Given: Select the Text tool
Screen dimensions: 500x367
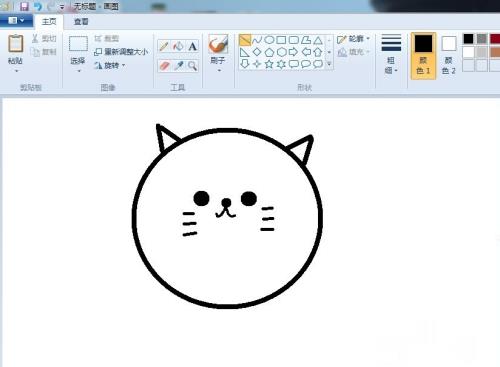Looking at the screenshot, I should (x=192, y=46).
